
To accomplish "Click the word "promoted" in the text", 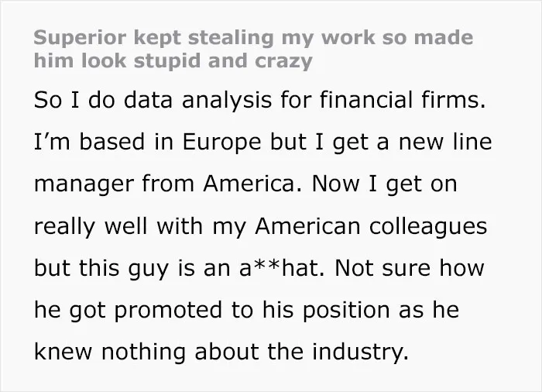I will tap(168, 311).
